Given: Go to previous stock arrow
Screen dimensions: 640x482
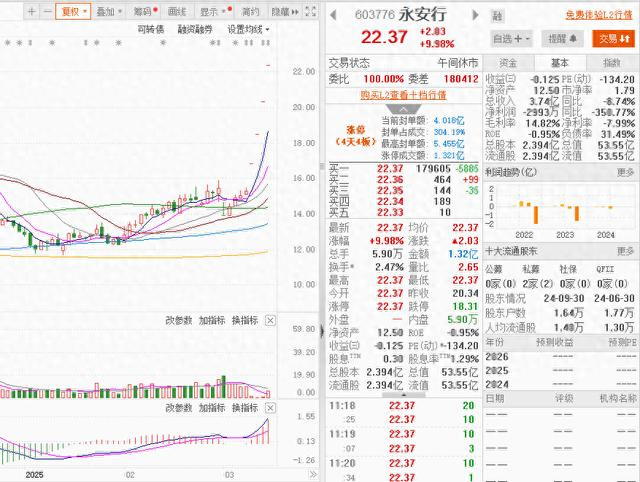Looking at the screenshot, I should pyautogui.click(x=333, y=16).
